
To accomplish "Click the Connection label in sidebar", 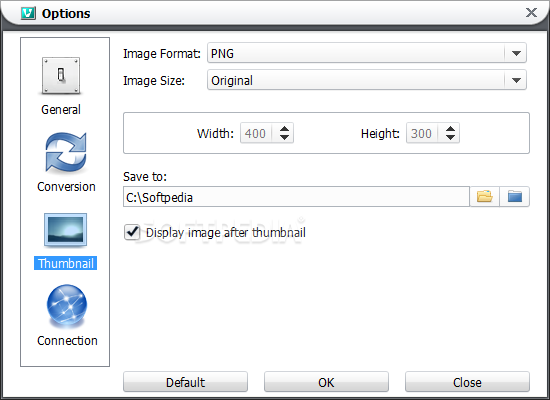I will click(67, 340).
